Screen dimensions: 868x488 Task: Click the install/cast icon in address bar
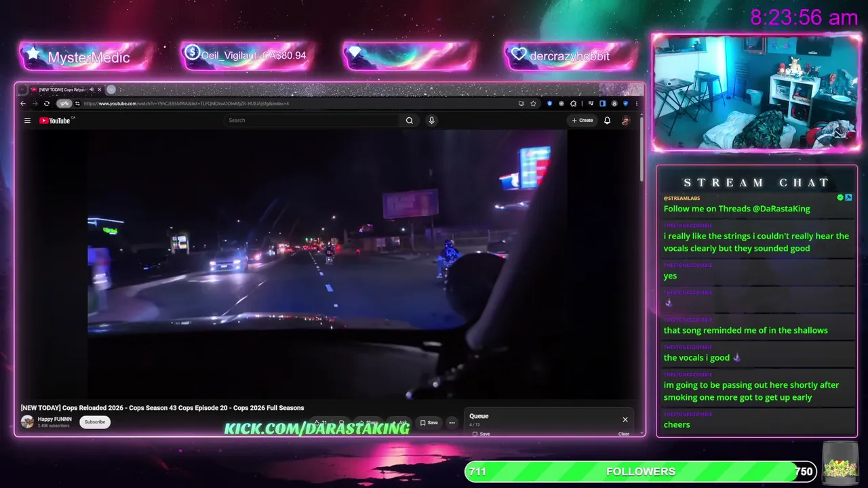pos(521,104)
